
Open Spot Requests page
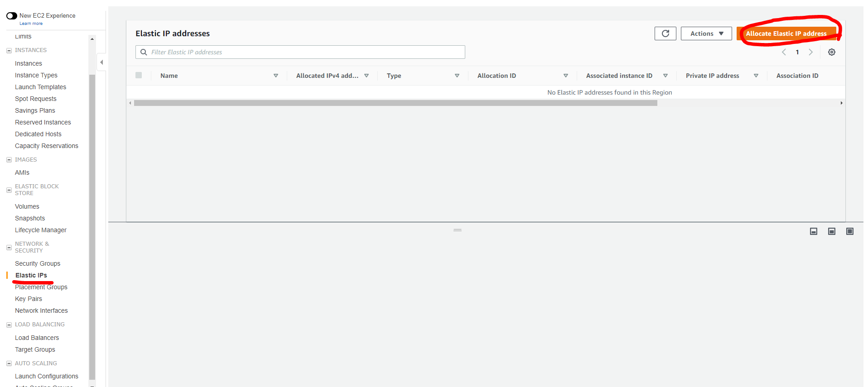[36, 99]
